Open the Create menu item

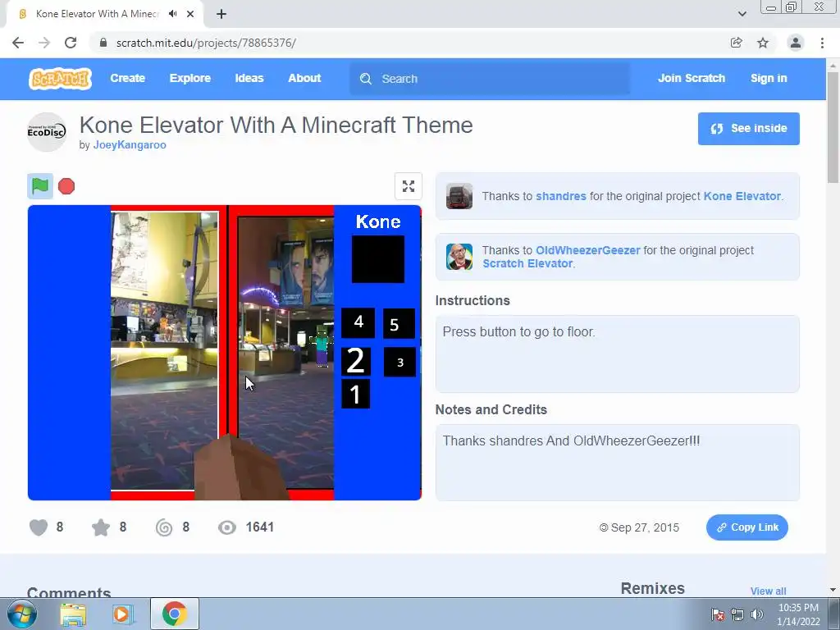click(127, 78)
